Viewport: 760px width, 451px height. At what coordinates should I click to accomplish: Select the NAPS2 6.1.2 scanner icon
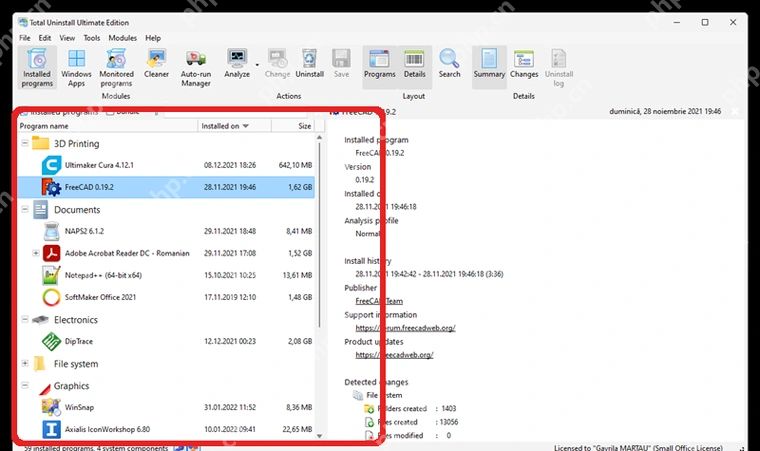(51, 231)
